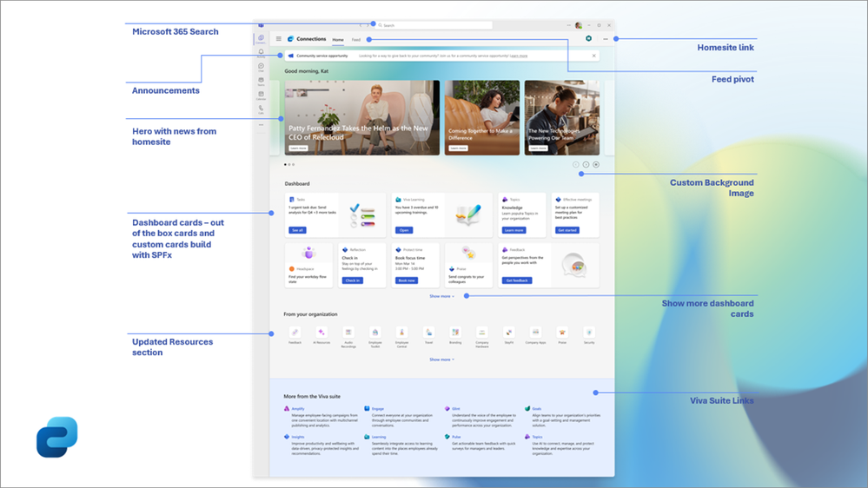Go to the next hero news slide

pyautogui.click(x=586, y=164)
